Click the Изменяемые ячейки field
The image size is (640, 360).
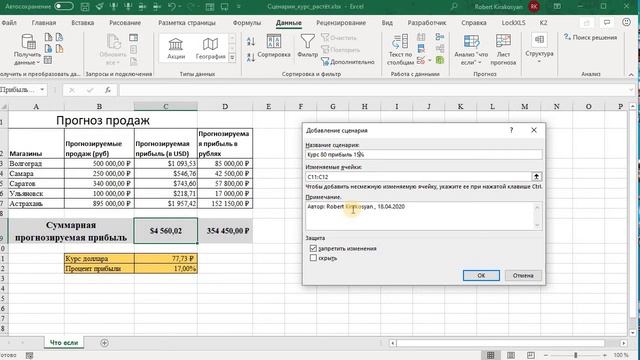click(418, 177)
